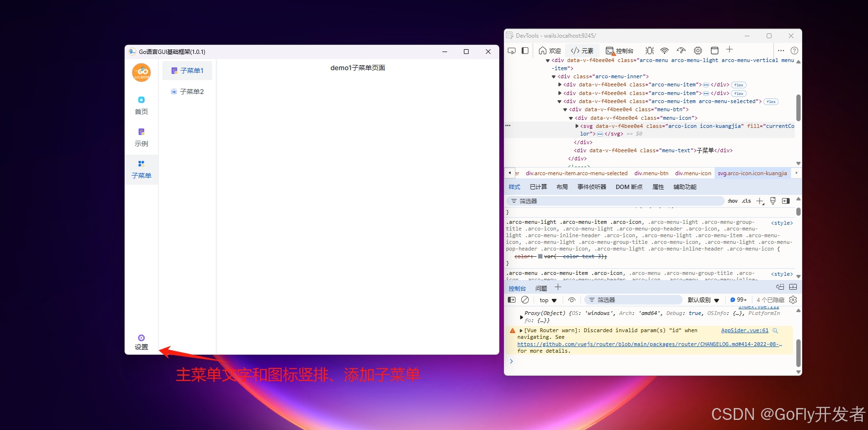Image resolution: width=868 pixels, height=430 pixels.
Task: Click the color-text-3 color swatch
Action: pyautogui.click(x=540, y=257)
